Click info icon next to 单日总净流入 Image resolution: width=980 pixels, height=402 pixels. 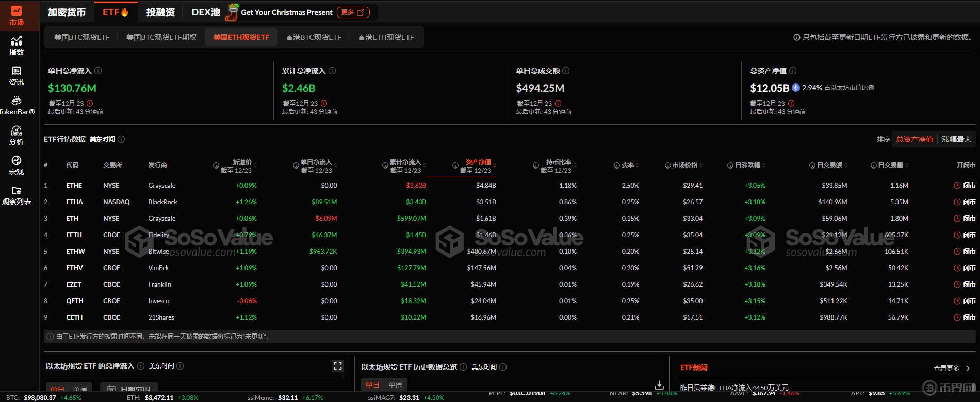pyautogui.click(x=98, y=71)
